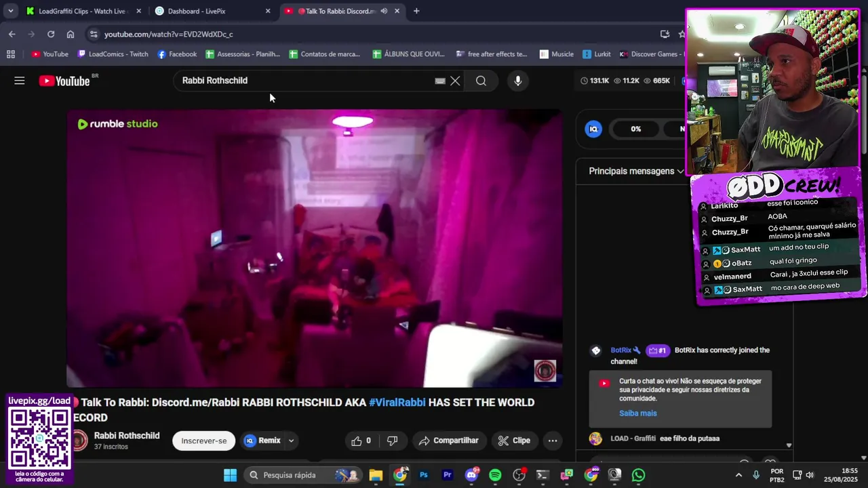
Task: Open the vidIQ badge in sidebar
Action: pos(593,129)
